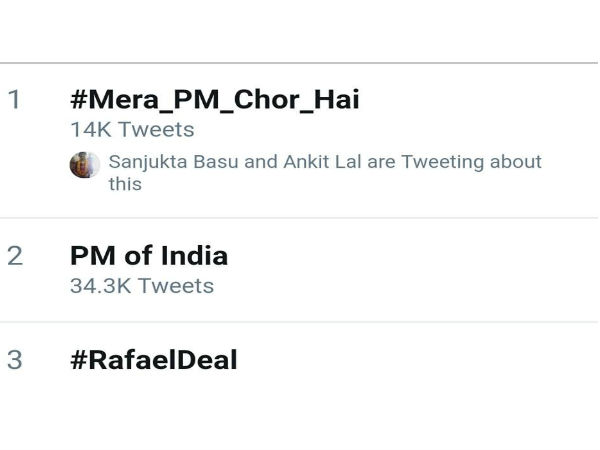Open the #Mera_PM_Chor_Hai trending hashtag
Viewport: 600px width, 450px height.
[x=214, y=100]
